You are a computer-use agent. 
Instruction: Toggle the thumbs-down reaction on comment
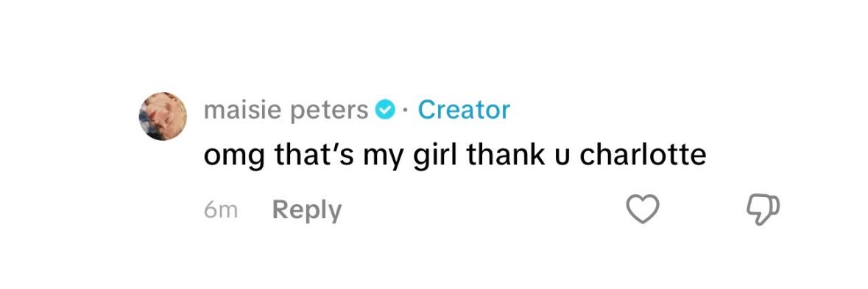click(763, 209)
